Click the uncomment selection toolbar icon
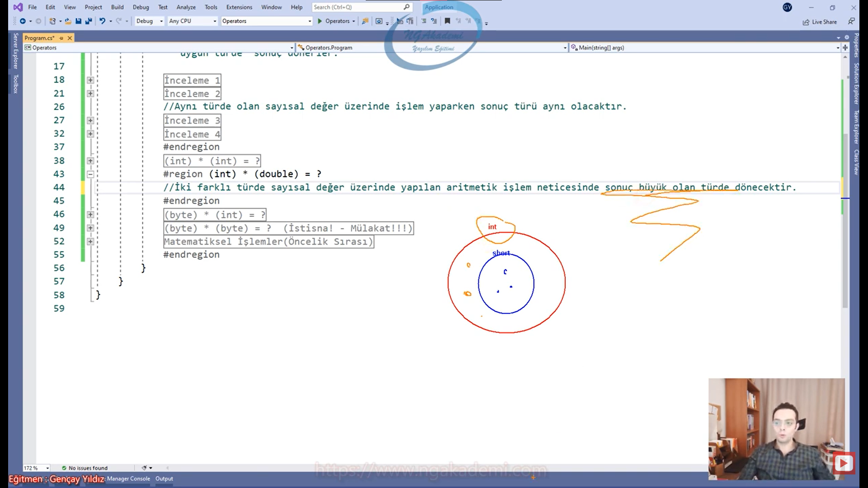The width and height of the screenshot is (868, 488). point(434,21)
